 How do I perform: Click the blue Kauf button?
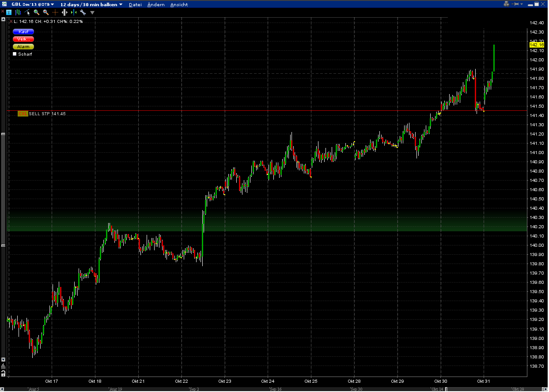click(23, 31)
